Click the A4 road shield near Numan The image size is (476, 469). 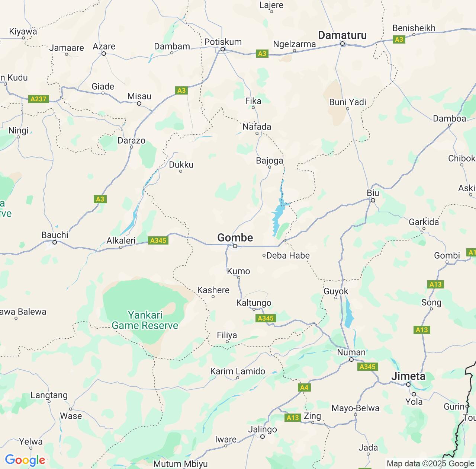pyautogui.click(x=304, y=387)
